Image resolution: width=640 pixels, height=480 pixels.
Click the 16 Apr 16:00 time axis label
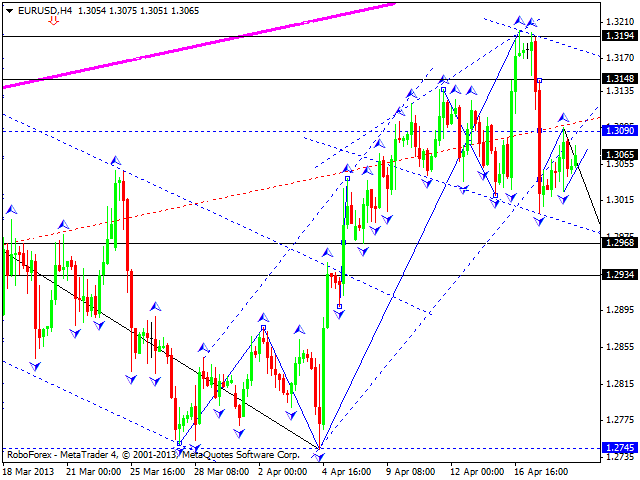(543, 472)
